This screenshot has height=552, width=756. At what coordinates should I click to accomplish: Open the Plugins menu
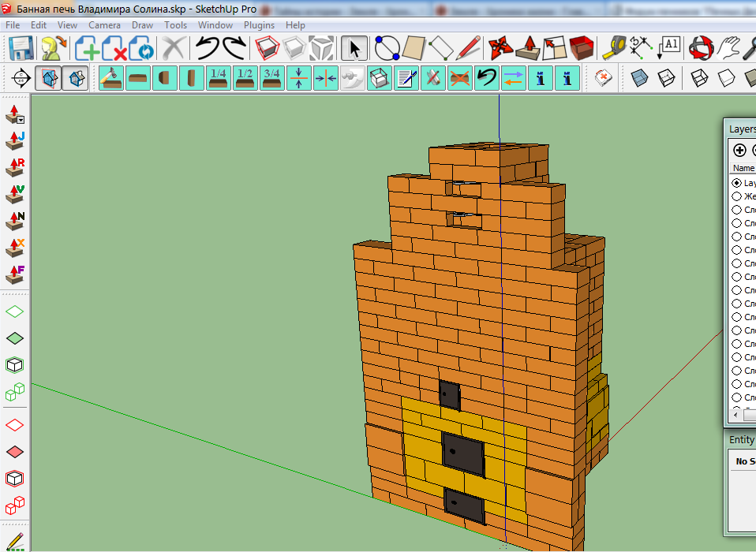259,25
